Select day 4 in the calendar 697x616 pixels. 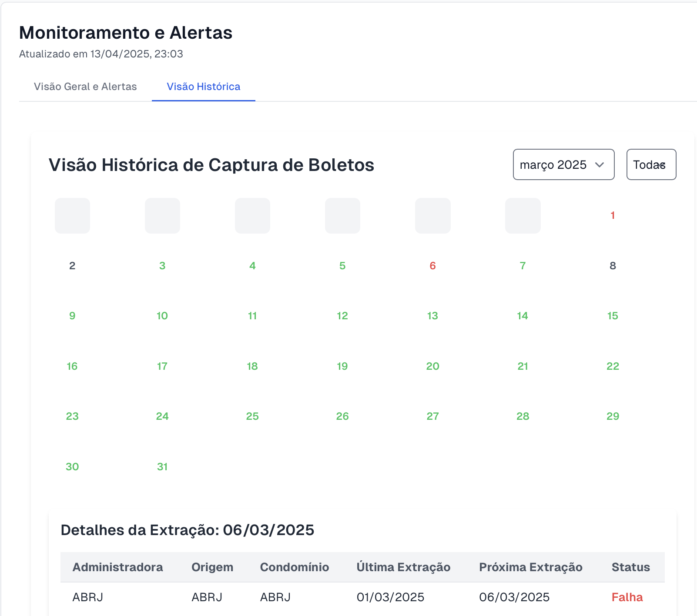coord(252,266)
